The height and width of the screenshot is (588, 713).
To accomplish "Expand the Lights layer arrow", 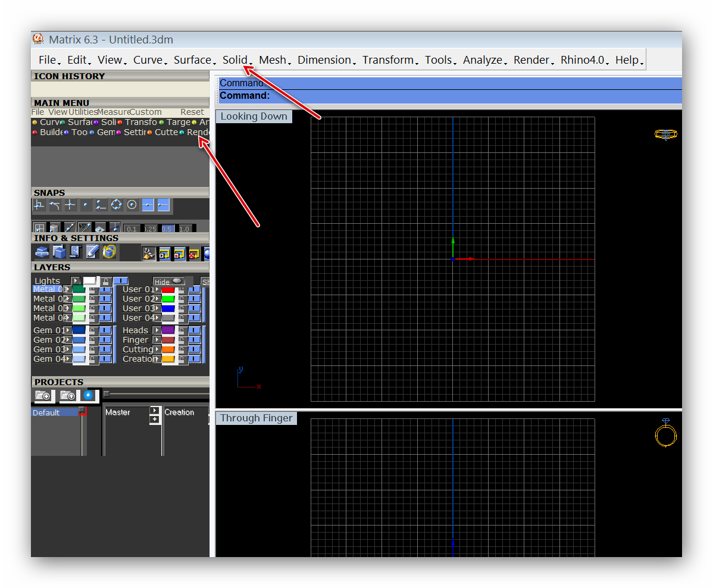I will (x=75, y=280).
